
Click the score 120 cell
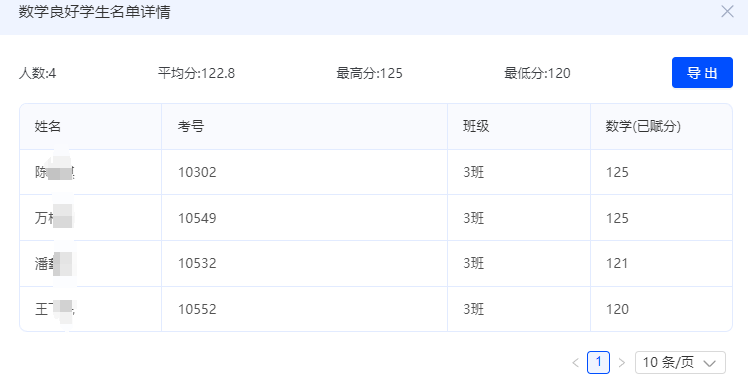[x=661, y=309]
